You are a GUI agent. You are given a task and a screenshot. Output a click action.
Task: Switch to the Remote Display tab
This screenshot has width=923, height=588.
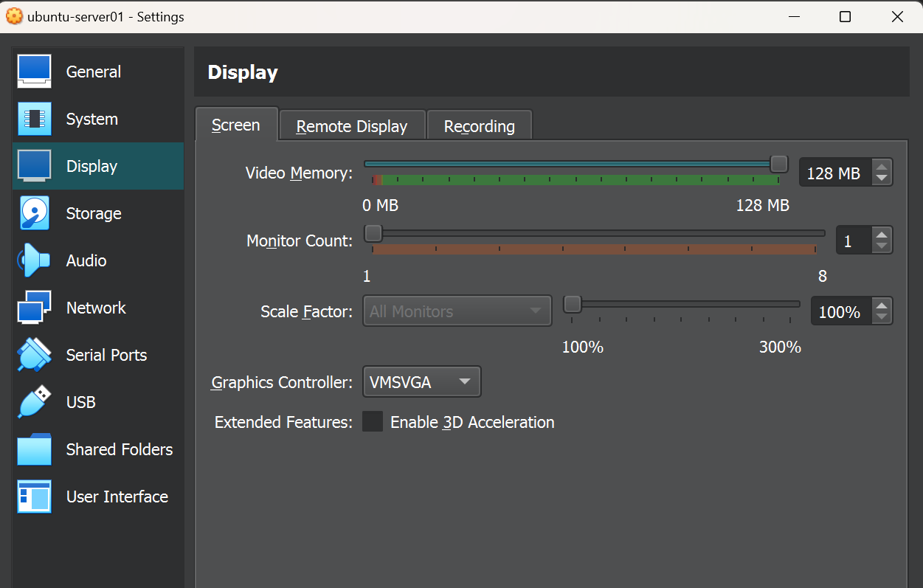352,126
